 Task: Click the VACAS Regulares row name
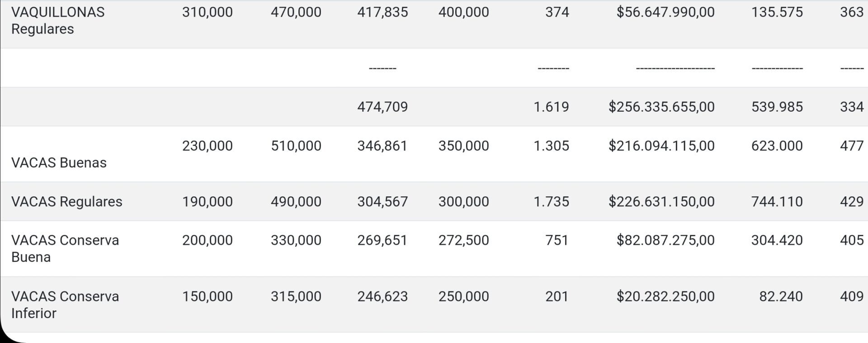(66, 201)
